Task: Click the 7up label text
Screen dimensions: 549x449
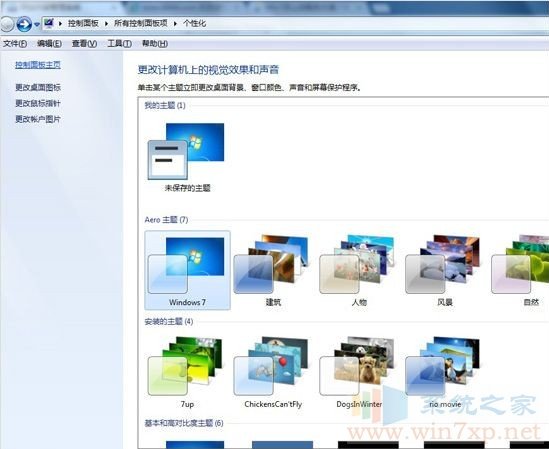Action: coord(187,404)
